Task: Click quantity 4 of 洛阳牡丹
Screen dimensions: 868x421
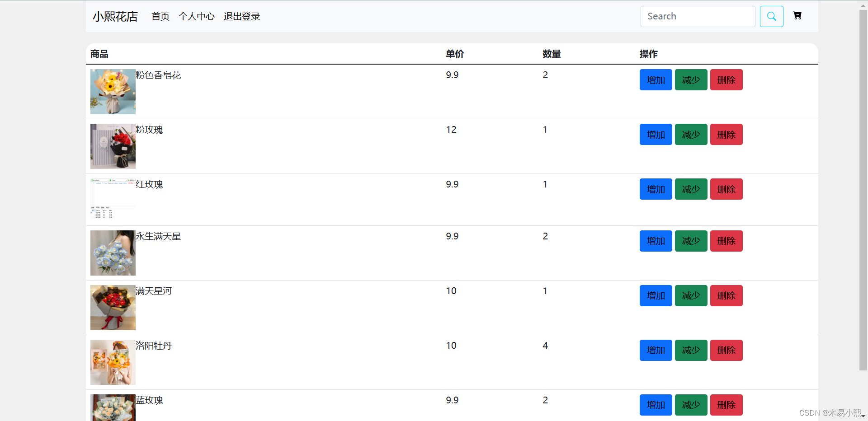Action: 545,346
